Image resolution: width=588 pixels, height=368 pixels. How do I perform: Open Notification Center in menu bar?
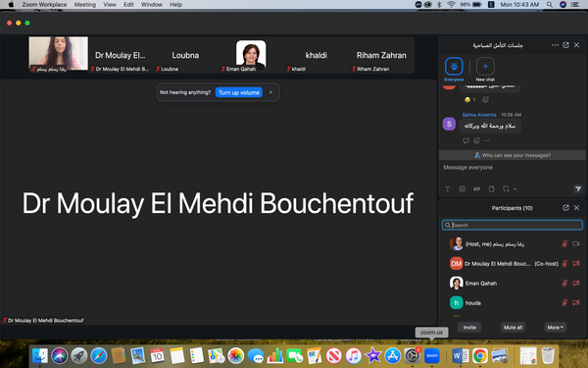click(x=575, y=5)
